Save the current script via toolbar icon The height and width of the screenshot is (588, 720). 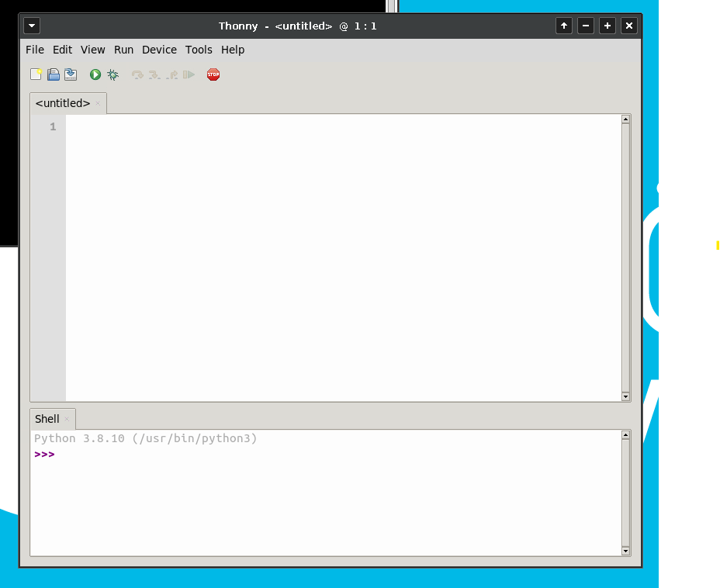click(x=71, y=74)
